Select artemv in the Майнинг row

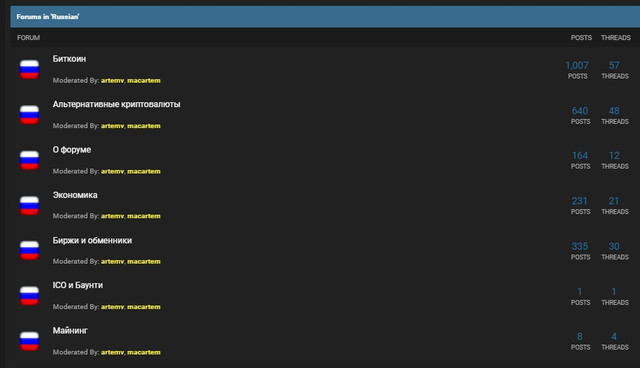click(x=112, y=352)
